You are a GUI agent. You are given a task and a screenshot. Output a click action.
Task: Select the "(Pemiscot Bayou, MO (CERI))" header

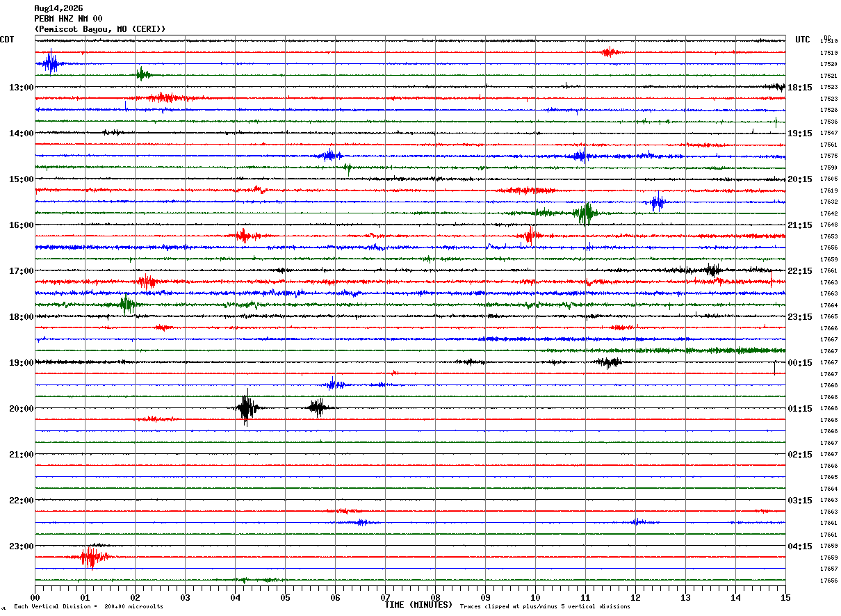coord(100,29)
